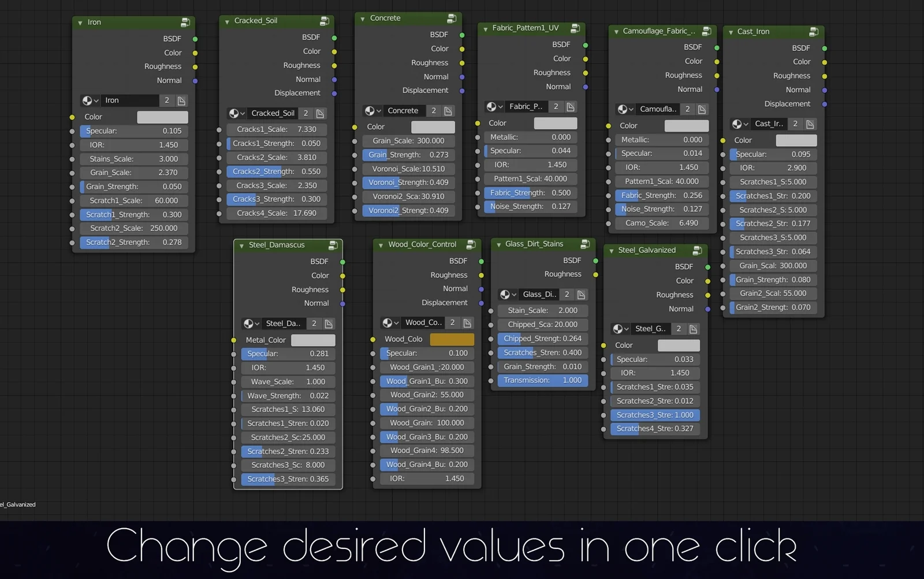Open the datablock dropdown chevron on Fabric_Pattern1_UV
This screenshot has width=924, height=579.
[500, 106]
